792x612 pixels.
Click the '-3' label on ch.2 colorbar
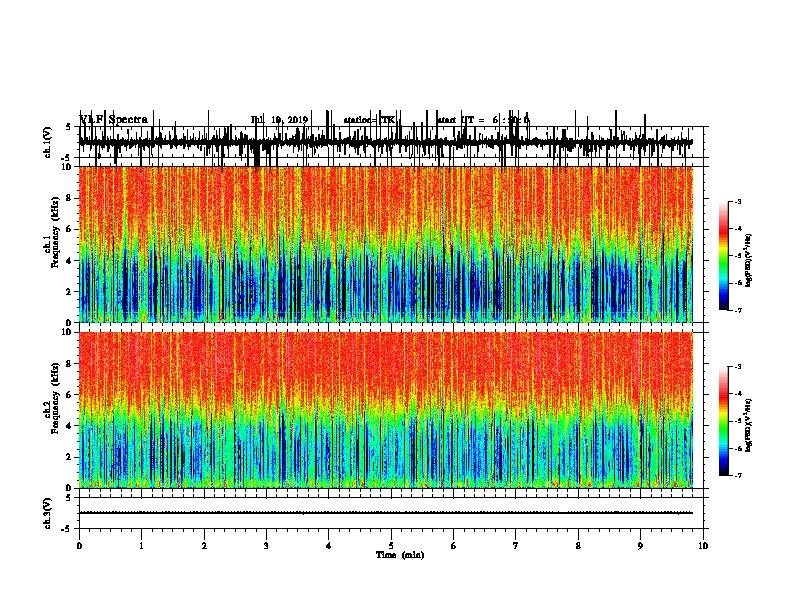coord(738,367)
